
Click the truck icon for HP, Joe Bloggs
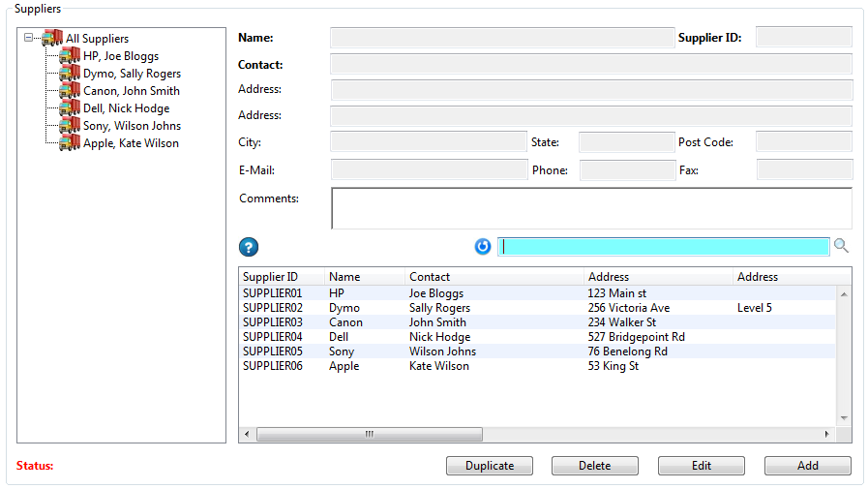70,56
